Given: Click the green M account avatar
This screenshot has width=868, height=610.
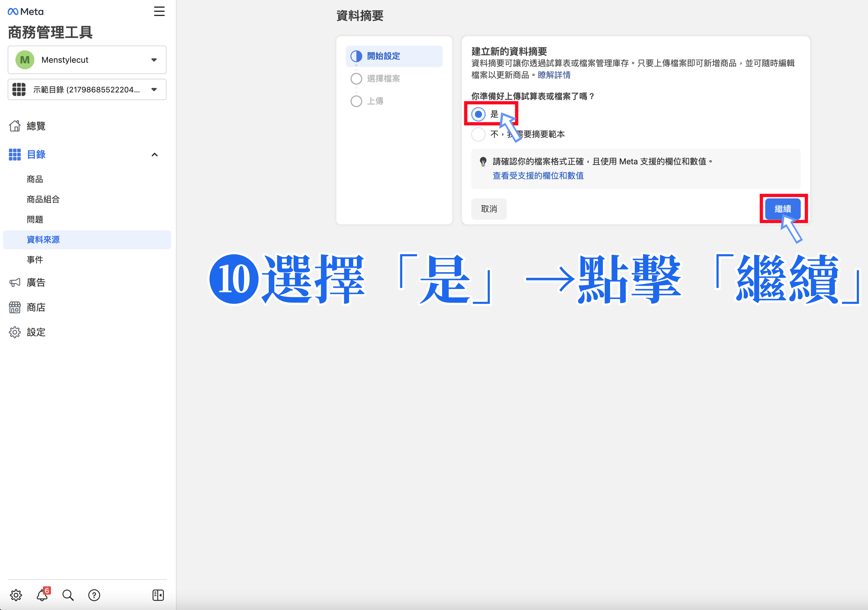Looking at the screenshot, I should coord(25,60).
